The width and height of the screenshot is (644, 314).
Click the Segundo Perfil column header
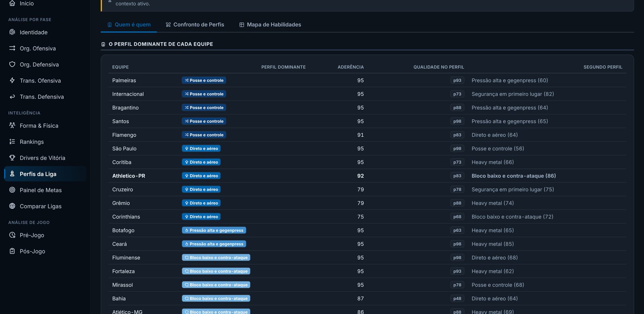(603, 67)
